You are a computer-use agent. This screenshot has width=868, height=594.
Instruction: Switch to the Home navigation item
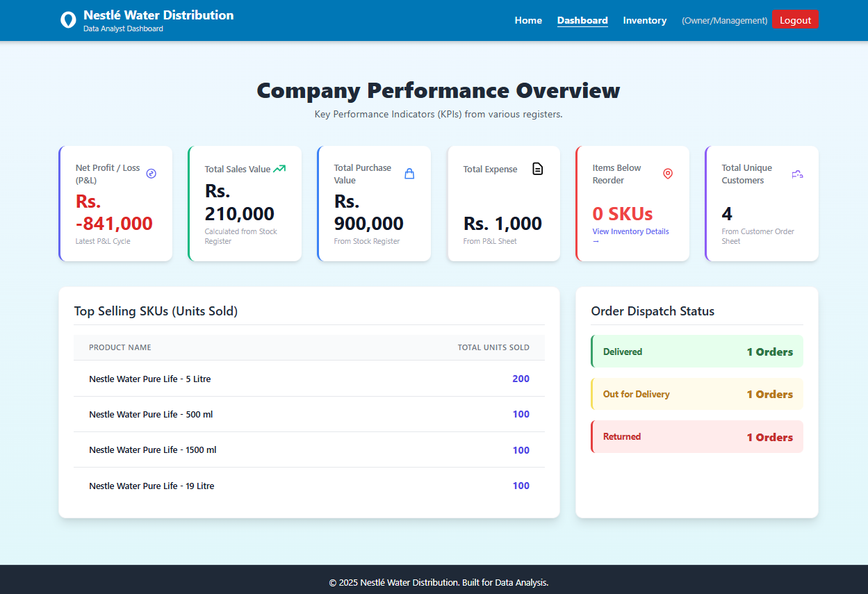coord(528,20)
